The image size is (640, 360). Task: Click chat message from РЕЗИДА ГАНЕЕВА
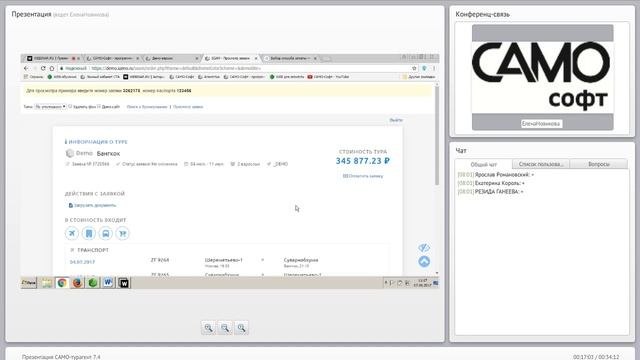click(x=490, y=191)
